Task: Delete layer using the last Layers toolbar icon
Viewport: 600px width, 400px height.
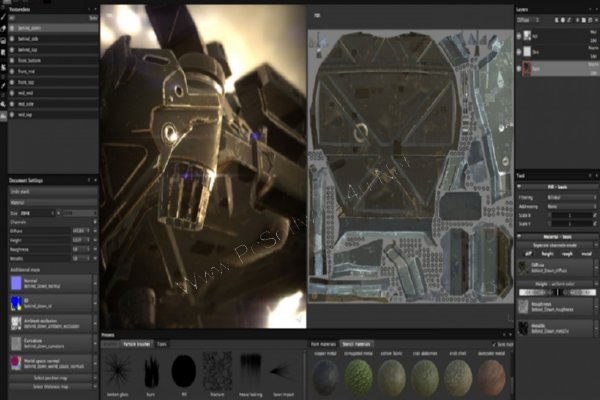Action: (x=596, y=20)
